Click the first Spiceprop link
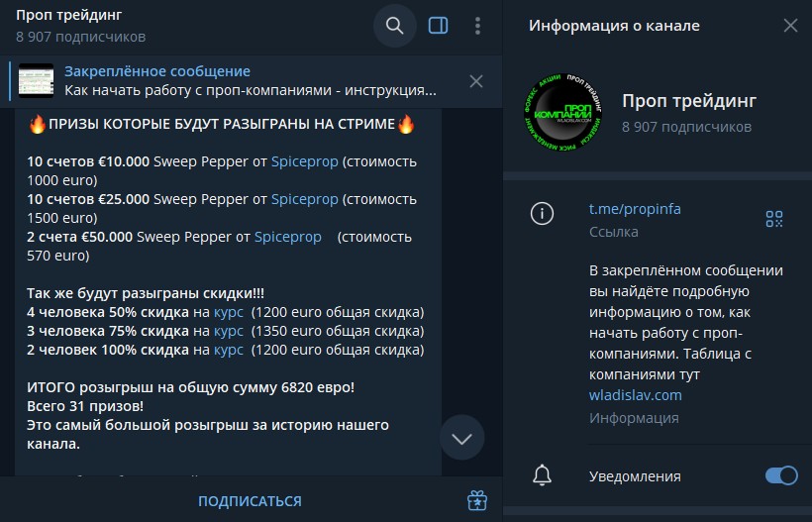Viewport: 812px width, 522px height. point(304,161)
